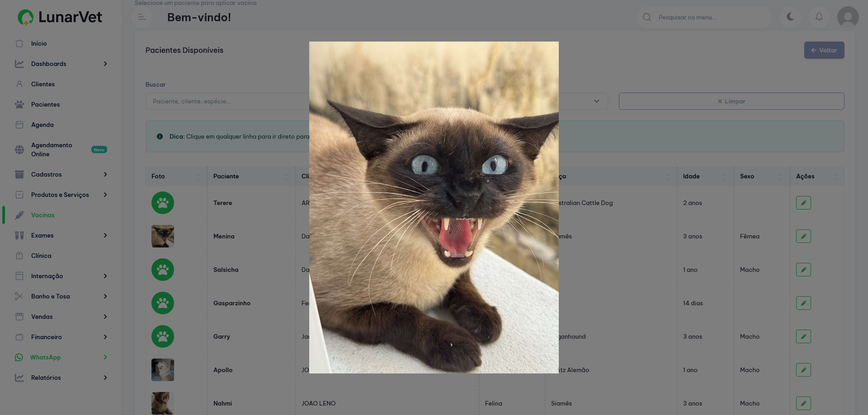Click the Pacientes paw icon in sidebar
This screenshot has height=415, width=868.
[x=19, y=104]
